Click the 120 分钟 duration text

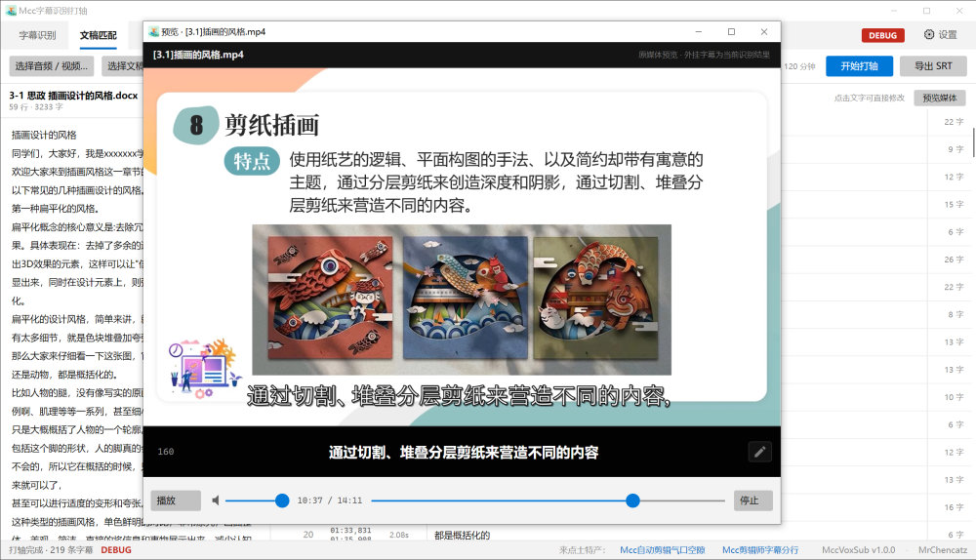[x=800, y=66]
